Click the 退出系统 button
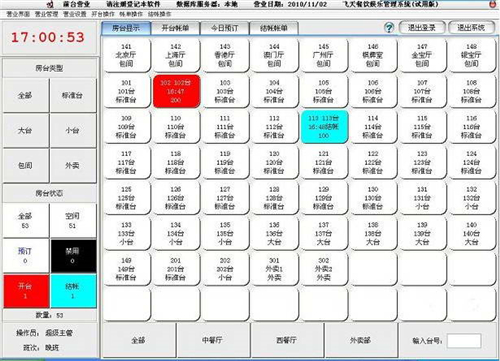Screen dimensions: 500x361 [x=471, y=28]
